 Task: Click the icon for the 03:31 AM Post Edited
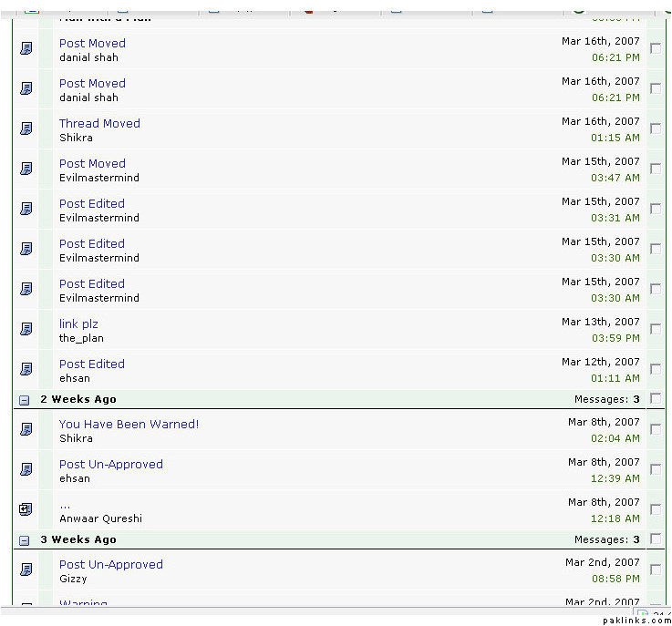tap(26, 209)
